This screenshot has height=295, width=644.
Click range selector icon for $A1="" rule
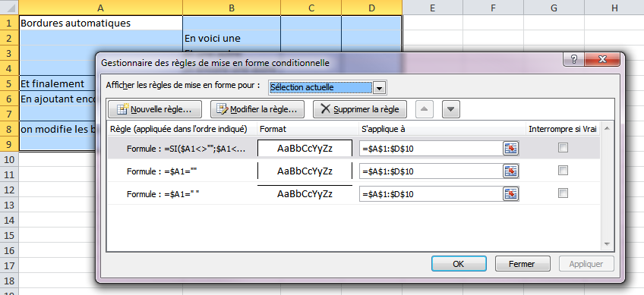tap(510, 171)
